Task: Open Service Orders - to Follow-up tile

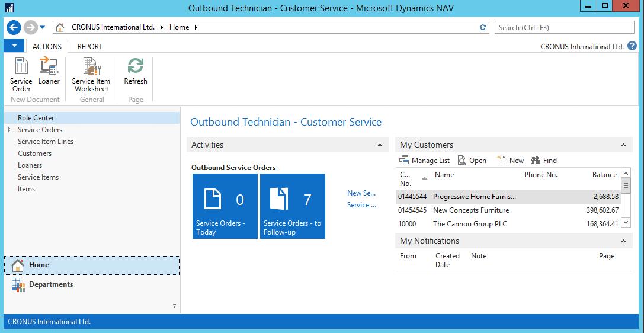Action: point(293,206)
